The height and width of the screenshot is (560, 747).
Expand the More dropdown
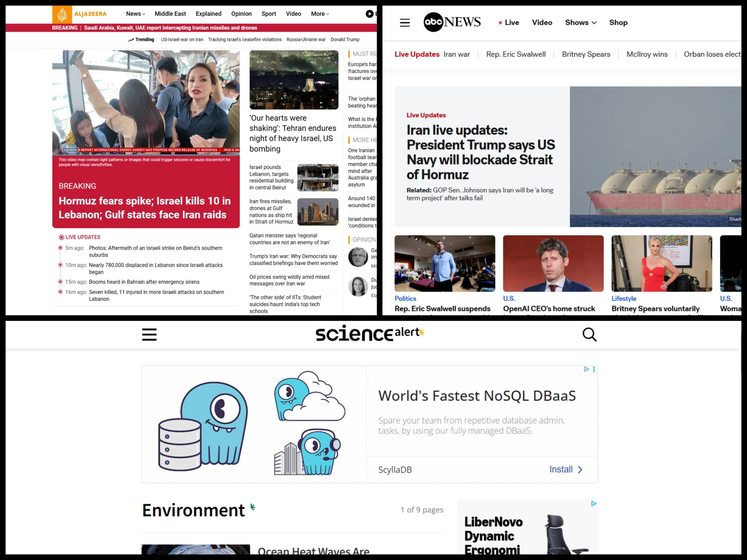[319, 13]
